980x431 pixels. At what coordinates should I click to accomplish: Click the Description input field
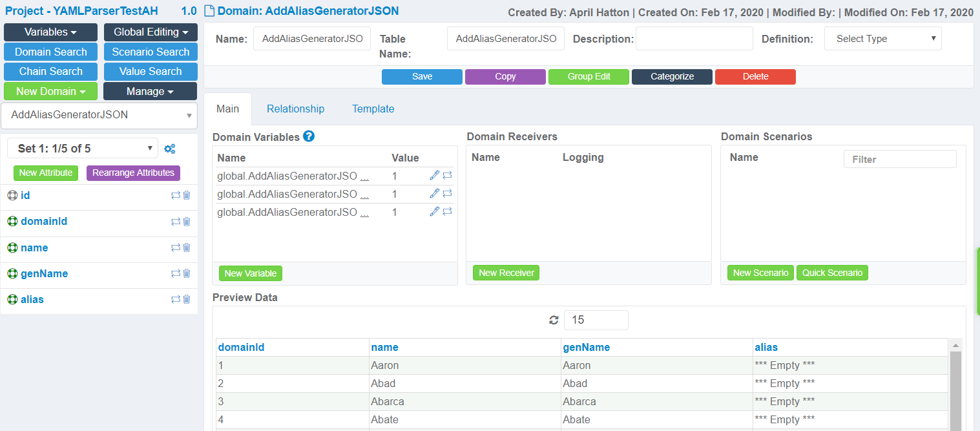click(694, 39)
